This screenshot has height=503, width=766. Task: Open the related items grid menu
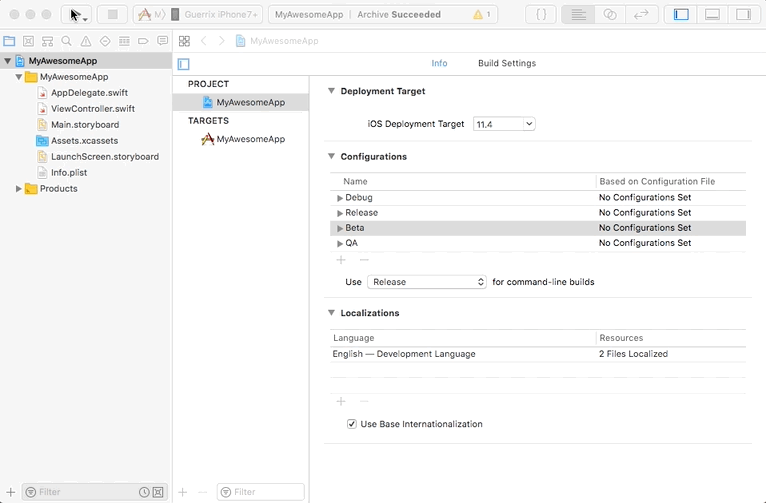[x=184, y=41]
